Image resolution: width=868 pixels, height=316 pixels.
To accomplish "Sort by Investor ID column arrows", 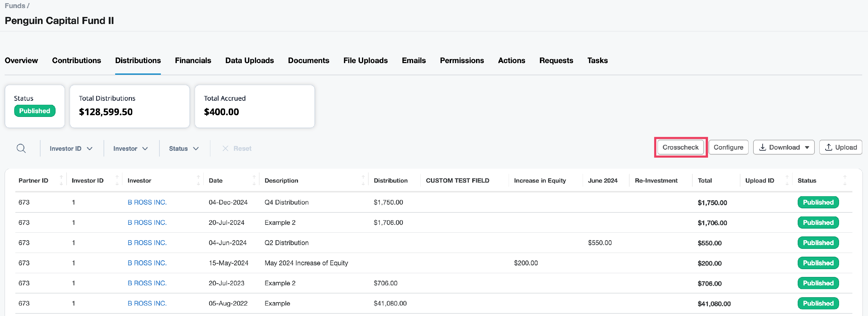I will pyautogui.click(x=117, y=180).
